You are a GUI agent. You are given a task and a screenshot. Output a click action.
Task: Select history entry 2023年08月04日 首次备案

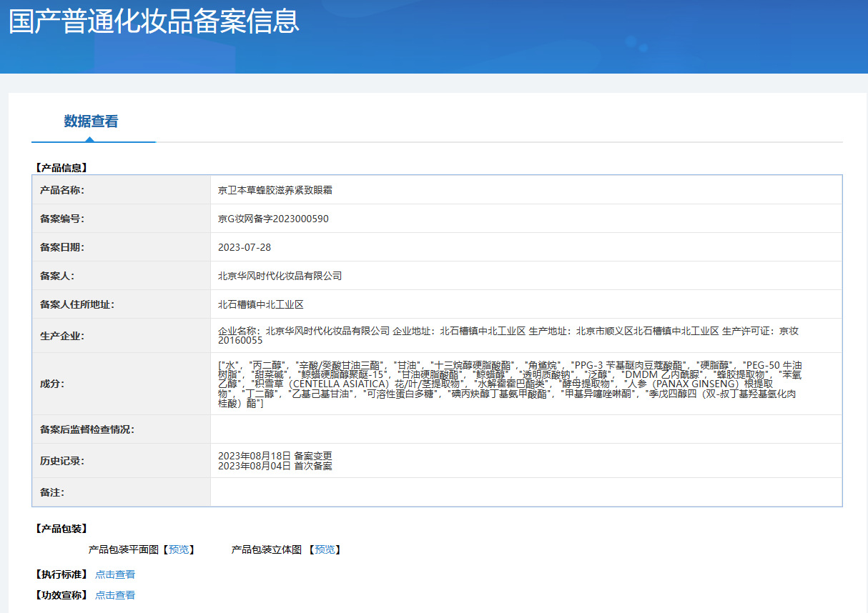point(275,466)
